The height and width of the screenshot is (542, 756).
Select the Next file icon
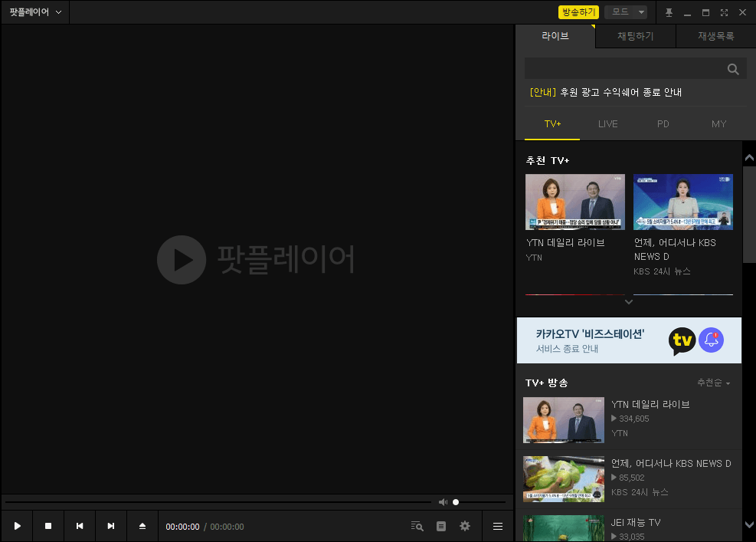[111, 526]
